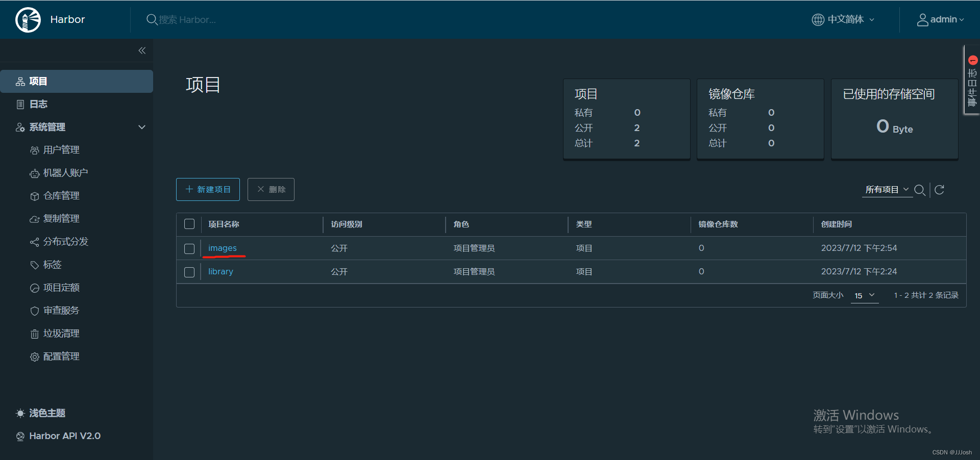
Task: Click the 用户管理 users icon
Action: [34, 150]
